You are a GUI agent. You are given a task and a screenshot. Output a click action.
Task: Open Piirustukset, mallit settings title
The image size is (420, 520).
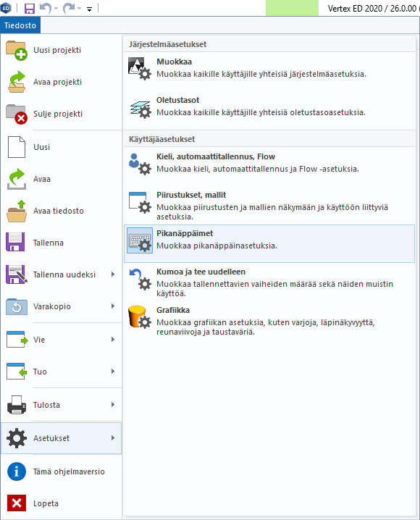pos(191,195)
